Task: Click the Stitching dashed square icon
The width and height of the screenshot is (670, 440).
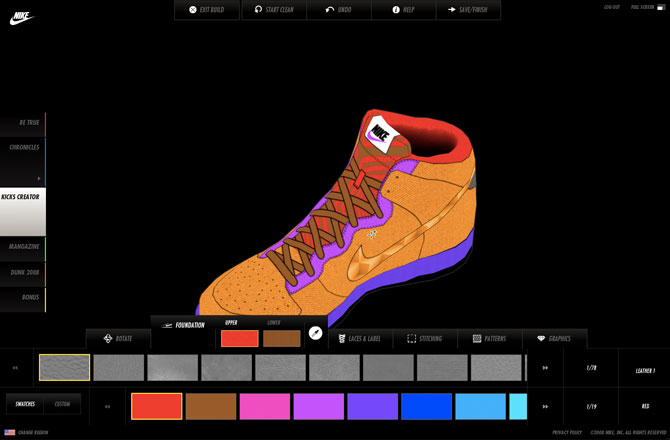Action: point(411,338)
